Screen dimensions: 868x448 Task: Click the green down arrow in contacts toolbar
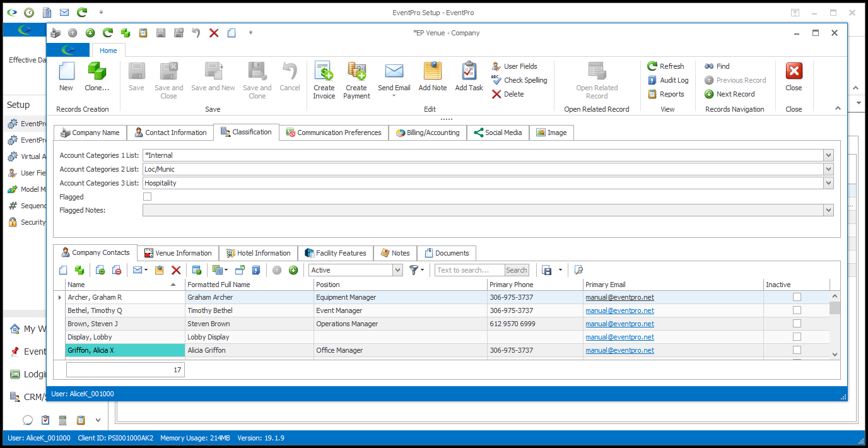(x=293, y=270)
